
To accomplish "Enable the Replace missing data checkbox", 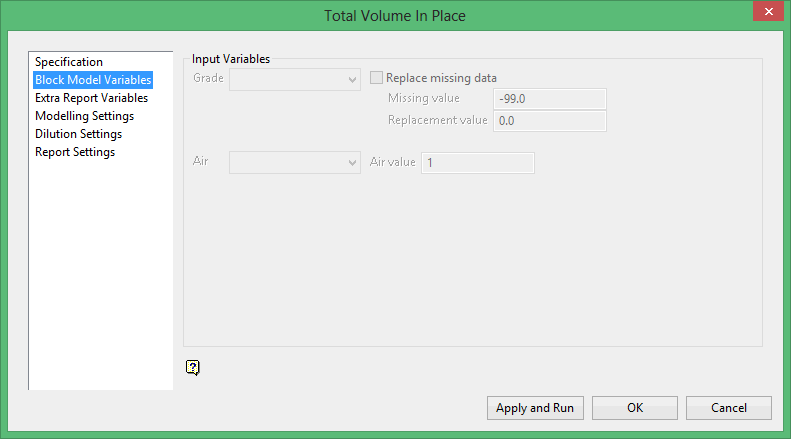I will point(377,78).
